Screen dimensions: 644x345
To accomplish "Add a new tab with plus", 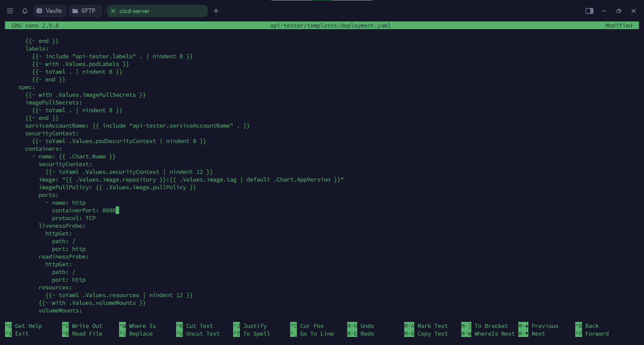I will (216, 11).
